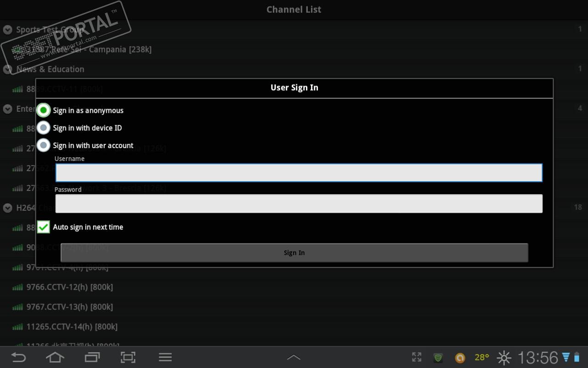Tap the Wi-Fi signal icon
588x368 pixels.
click(566, 357)
